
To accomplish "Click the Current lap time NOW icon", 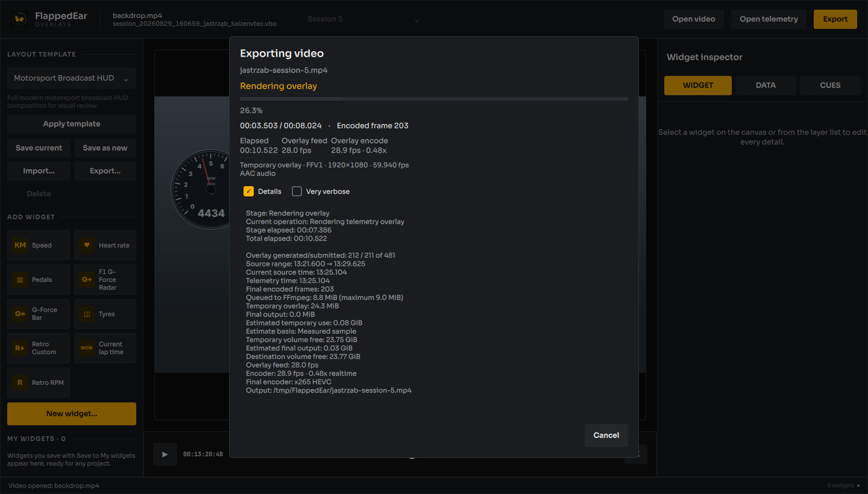I will (x=87, y=348).
